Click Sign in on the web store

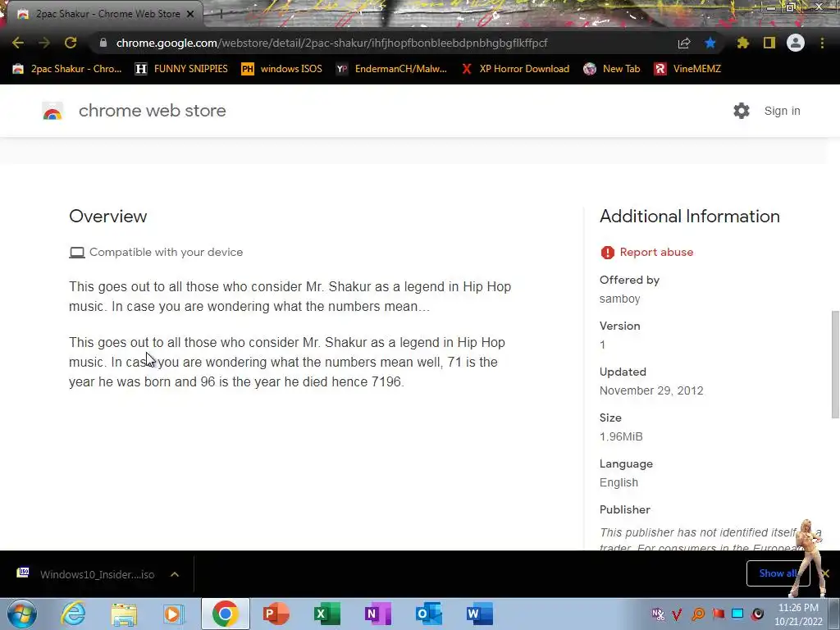(x=782, y=111)
